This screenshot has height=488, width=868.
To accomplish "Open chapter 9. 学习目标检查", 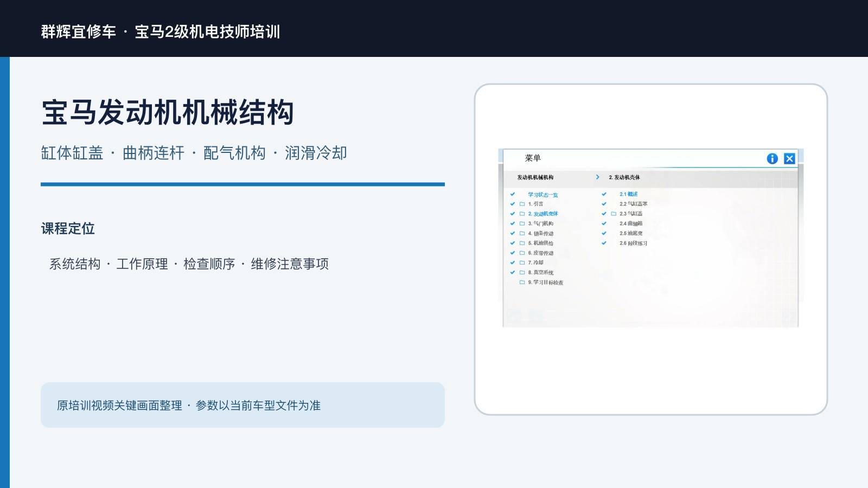I will click(x=546, y=282).
